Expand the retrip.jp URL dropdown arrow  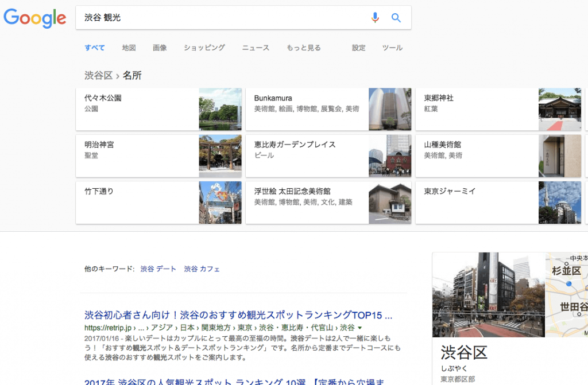360,328
